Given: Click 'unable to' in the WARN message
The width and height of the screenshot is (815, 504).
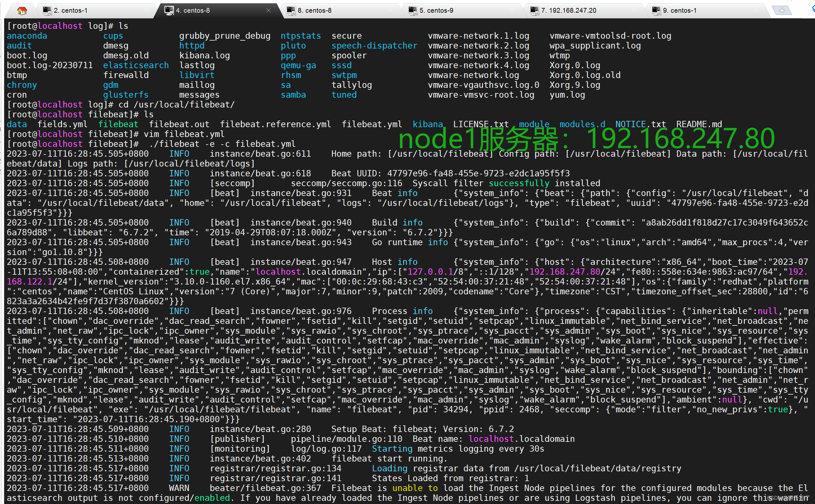Looking at the screenshot, I should click(x=415, y=488).
